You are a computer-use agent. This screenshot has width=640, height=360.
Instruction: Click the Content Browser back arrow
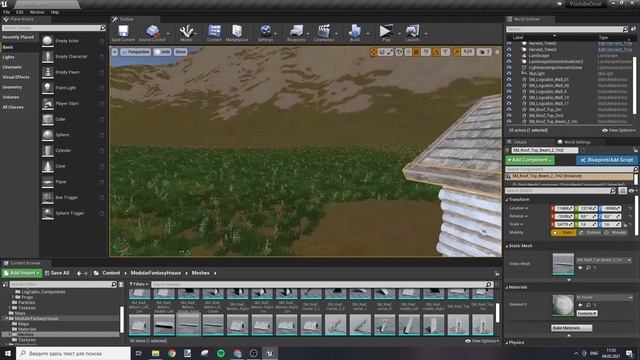[x=79, y=273]
